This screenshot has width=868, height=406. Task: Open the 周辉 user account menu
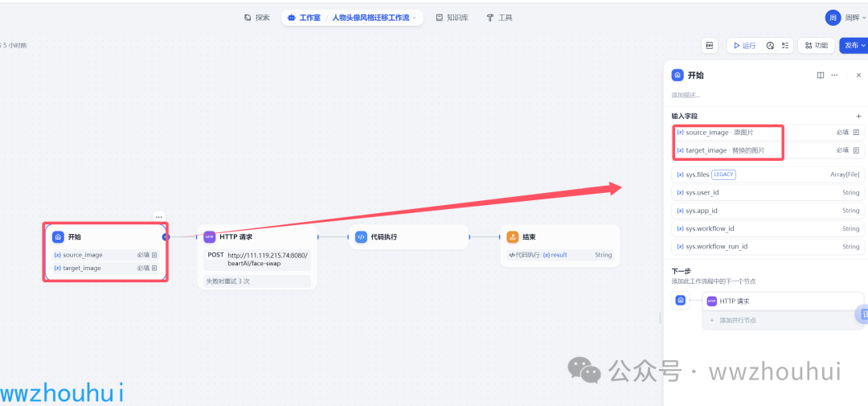coord(845,18)
